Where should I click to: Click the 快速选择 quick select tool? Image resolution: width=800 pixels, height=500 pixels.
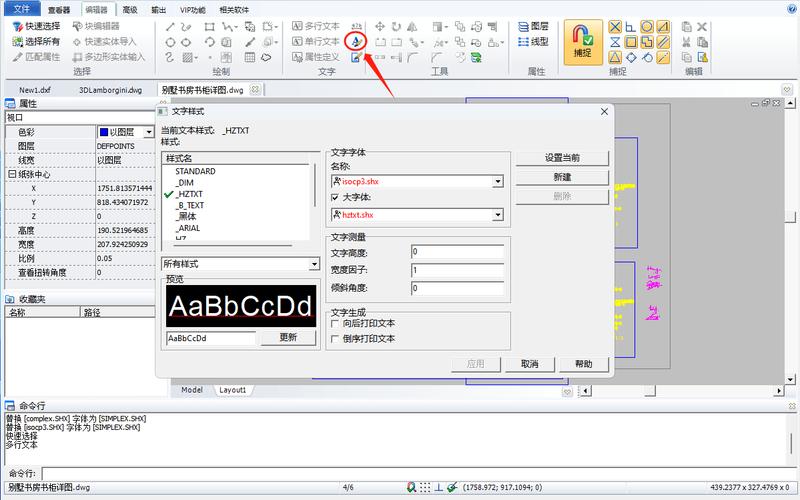pos(36,26)
